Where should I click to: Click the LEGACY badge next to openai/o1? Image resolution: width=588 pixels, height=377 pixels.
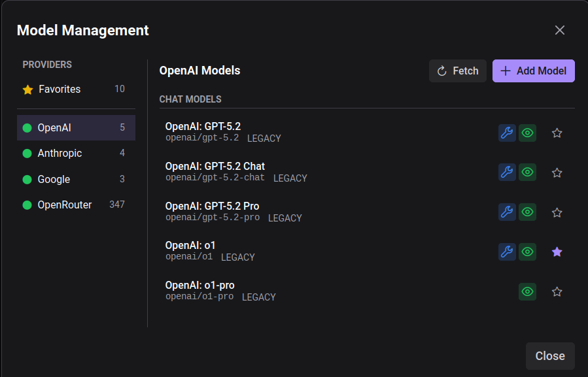238,257
